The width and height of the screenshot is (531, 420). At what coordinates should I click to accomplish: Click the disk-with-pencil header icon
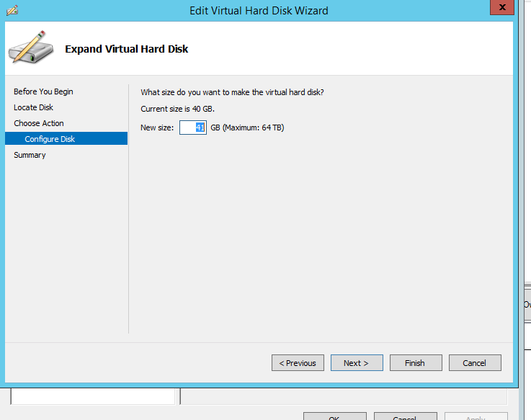pos(30,48)
